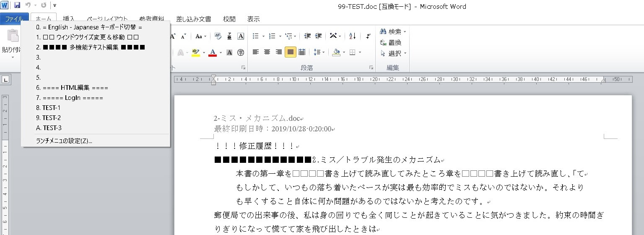Viewport: 644px width, 235px height.
Task: Open the Multilevel List dropdown
Action: click(291, 36)
